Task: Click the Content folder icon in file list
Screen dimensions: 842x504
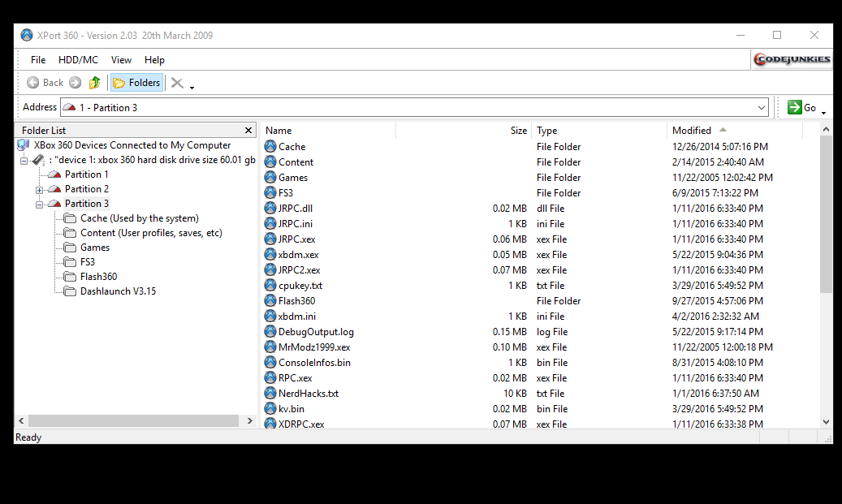Action: pyautogui.click(x=270, y=162)
